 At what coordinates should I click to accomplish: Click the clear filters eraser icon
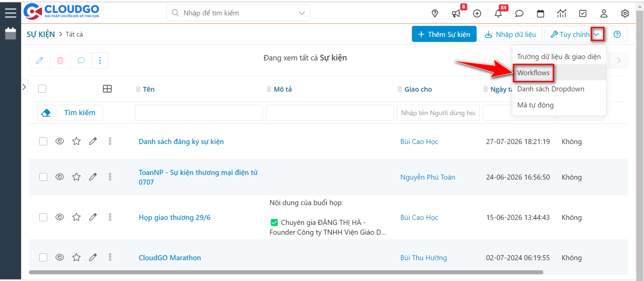point(45,113)
